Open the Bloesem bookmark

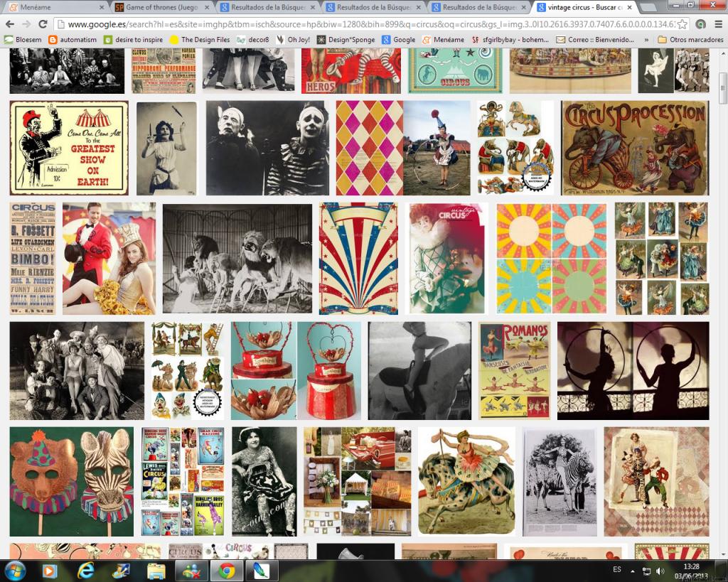[x=23, y=40]
